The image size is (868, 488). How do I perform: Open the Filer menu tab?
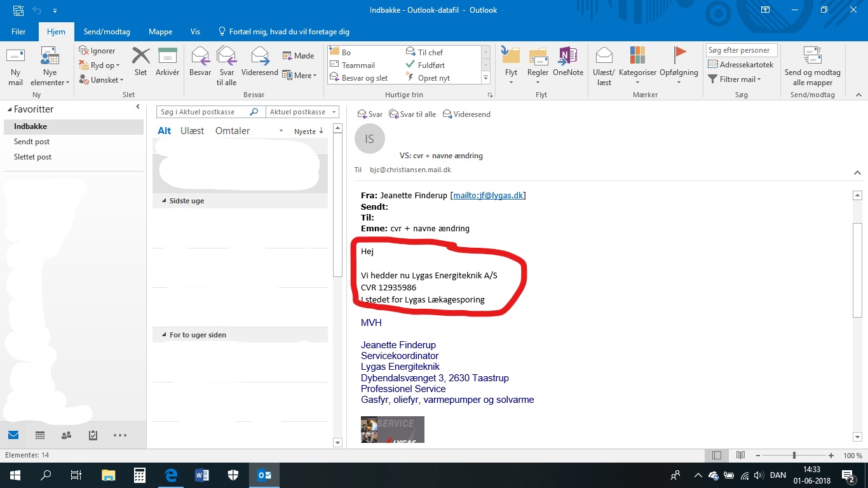click(x=18, y=32)
